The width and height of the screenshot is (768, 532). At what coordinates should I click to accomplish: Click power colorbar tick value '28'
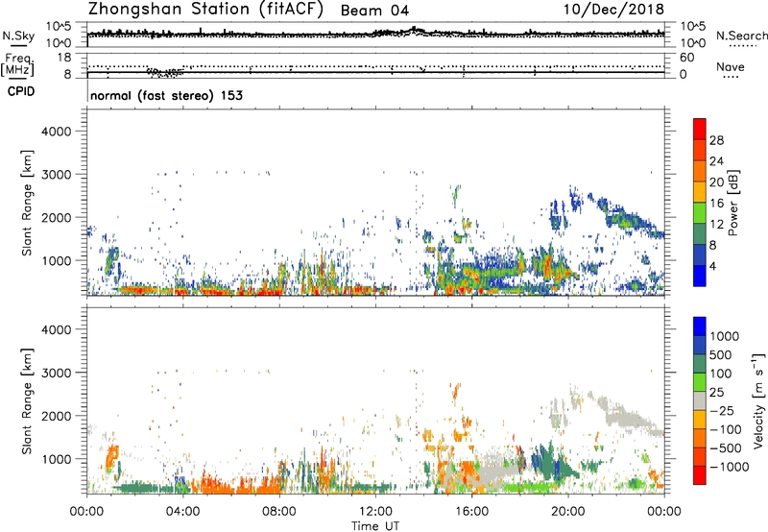716,140
